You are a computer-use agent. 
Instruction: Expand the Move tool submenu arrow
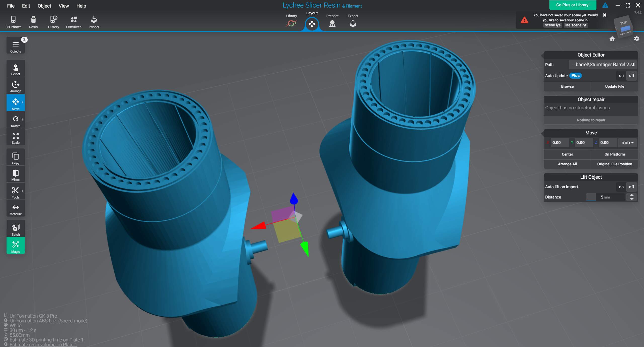tap(23, 102)
